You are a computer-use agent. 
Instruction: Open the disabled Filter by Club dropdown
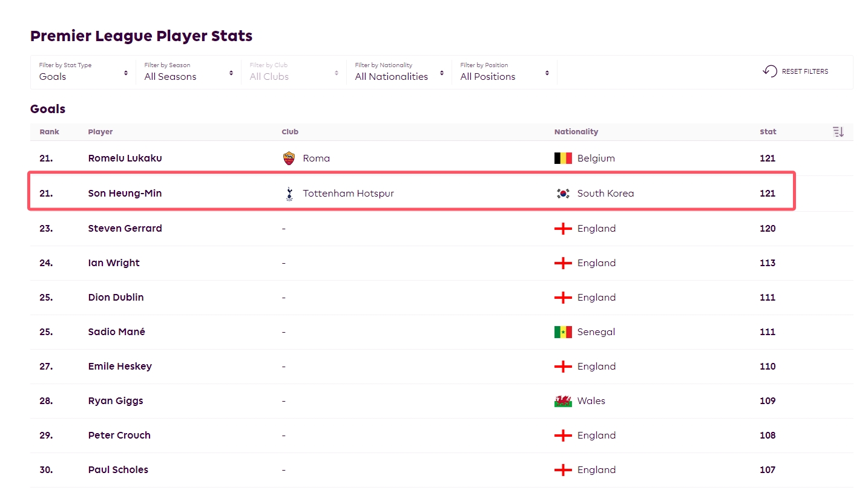tap(294, 72)
